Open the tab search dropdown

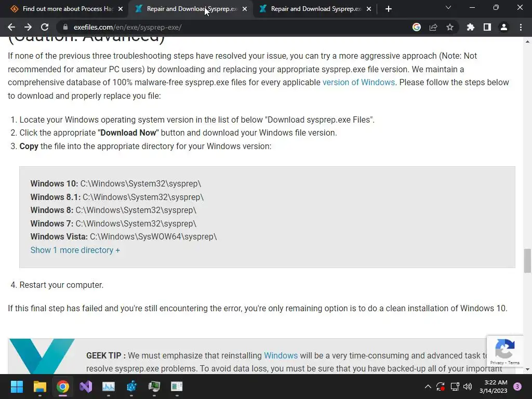448,7
